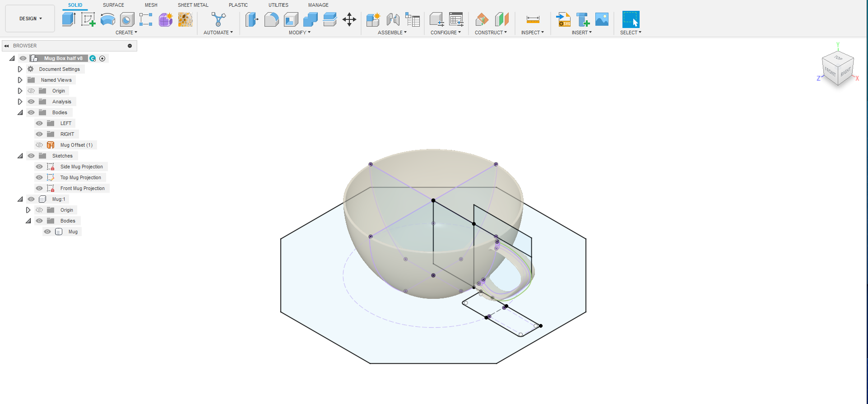Activate the Select tool icon
Viewport: 868px width, 404px height.
click(x=631, y=19)
